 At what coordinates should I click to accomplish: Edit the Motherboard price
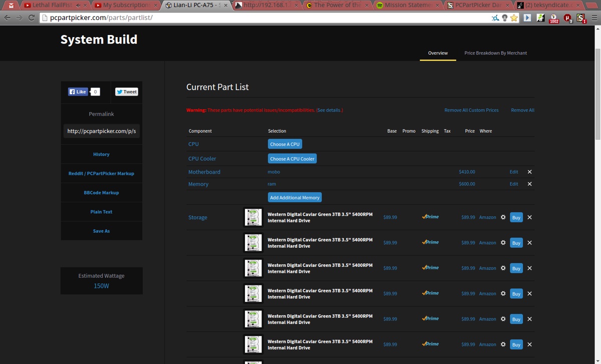(513, 171)
